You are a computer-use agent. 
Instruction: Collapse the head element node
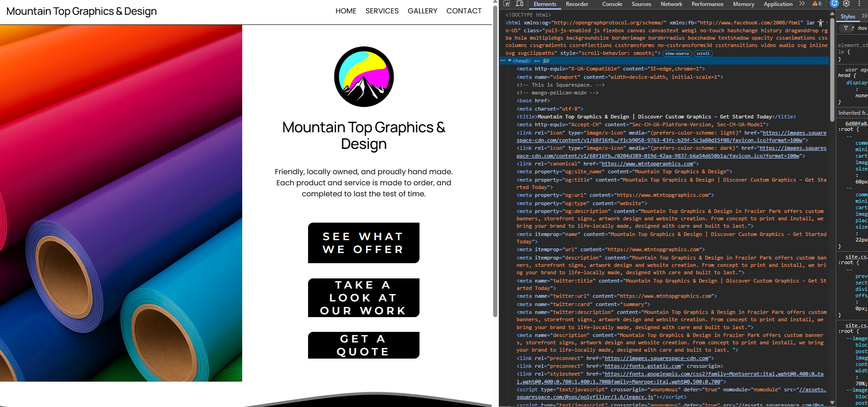click(x=510, y=61)
